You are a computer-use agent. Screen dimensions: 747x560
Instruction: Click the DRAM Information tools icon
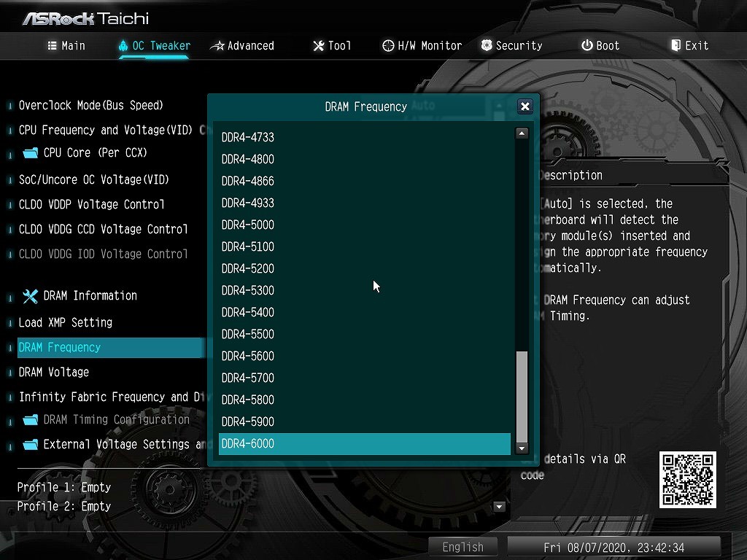(30, 296)
